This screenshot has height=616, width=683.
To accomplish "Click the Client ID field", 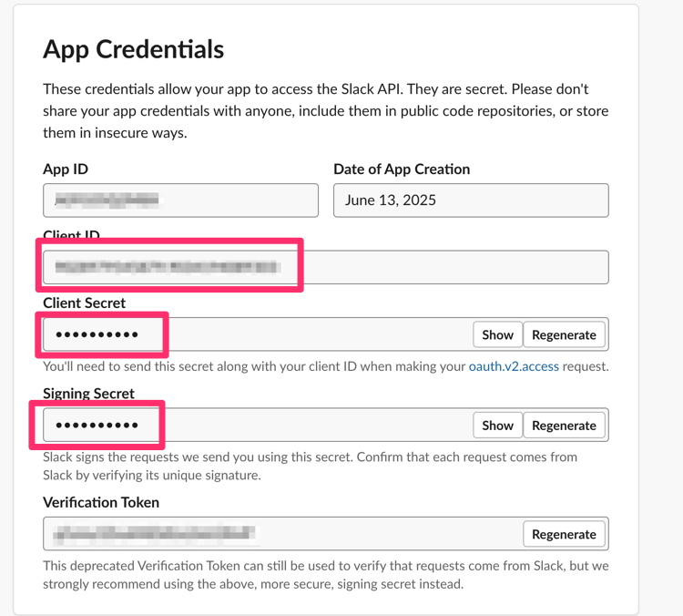I will 325,267.
